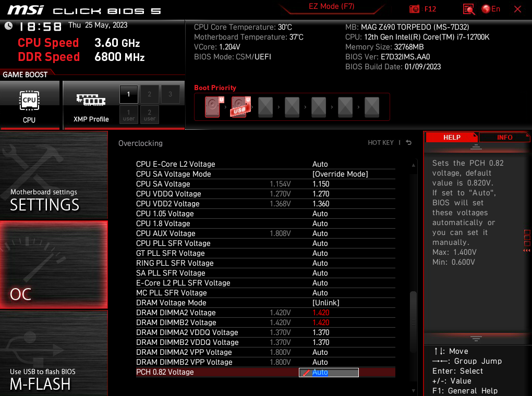
Task: Click the first hard drive boot device icon
Action: coord(213,107)
